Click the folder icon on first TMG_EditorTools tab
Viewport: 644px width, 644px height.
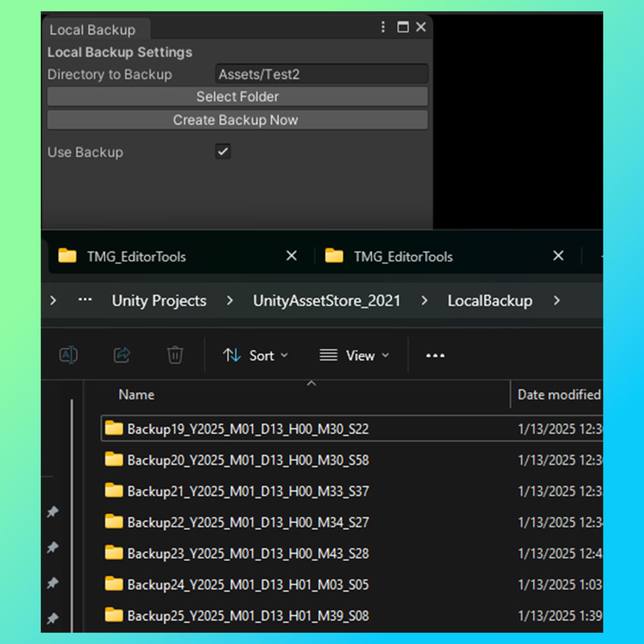click(x=68, y=256)
